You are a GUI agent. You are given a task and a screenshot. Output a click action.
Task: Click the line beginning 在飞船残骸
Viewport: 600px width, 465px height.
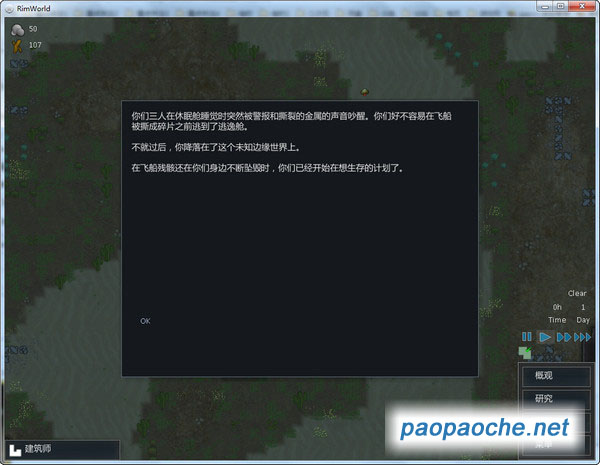267,168
